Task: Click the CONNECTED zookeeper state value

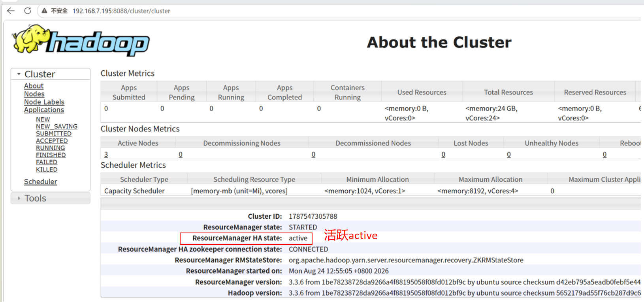Action: pos(308,249)
